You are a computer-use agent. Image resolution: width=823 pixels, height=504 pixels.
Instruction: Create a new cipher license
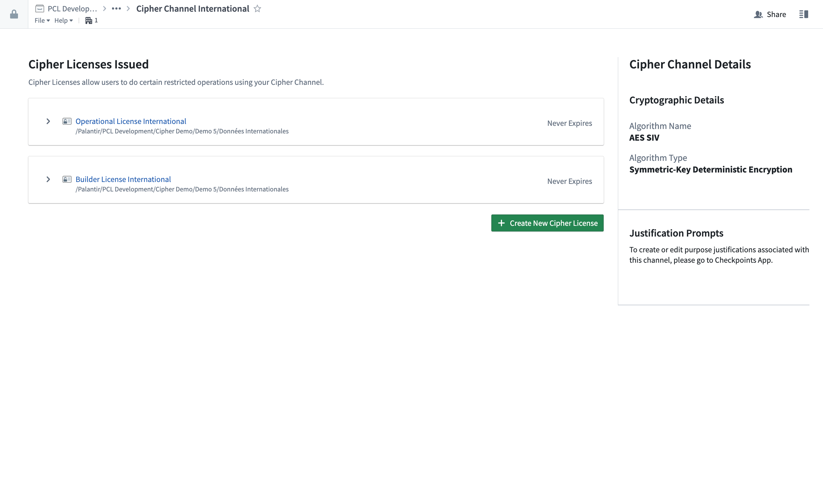click(x=547, y=223)
